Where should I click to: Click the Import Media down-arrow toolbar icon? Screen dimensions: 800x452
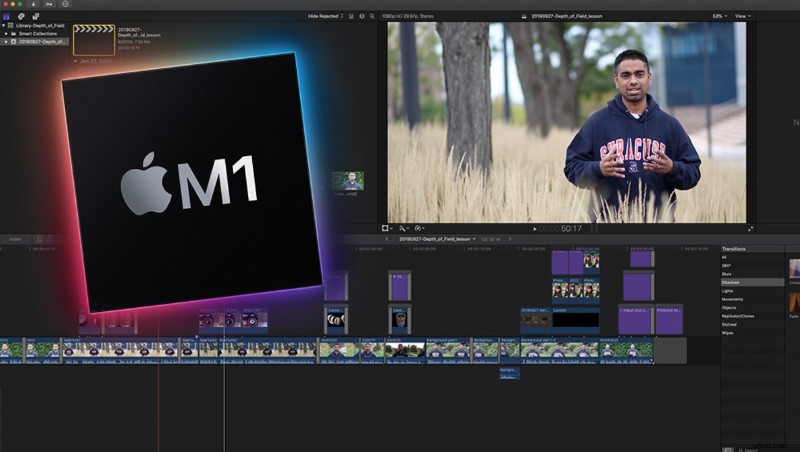34,4
